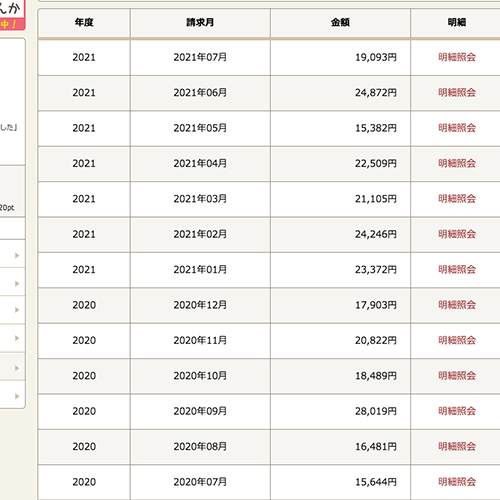Select highlighted sidebar menu item arrow
Screen dimensions: 500x500
[17, 368]
